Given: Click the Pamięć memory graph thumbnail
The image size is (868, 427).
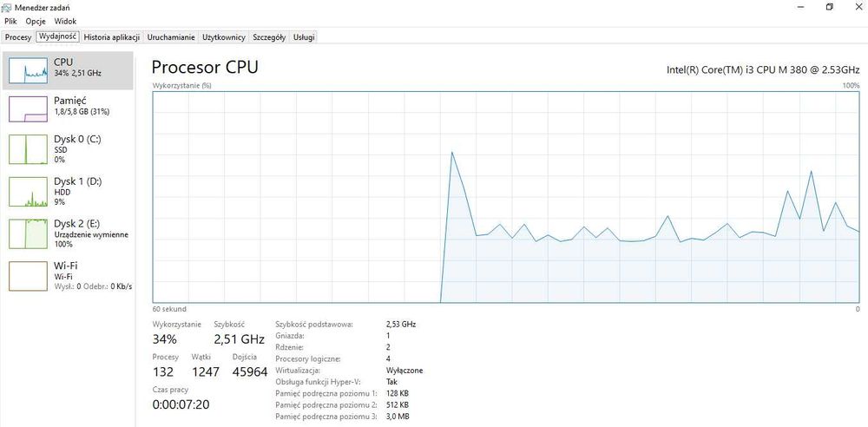Looking at the screenshot, I should pos(28,108).
